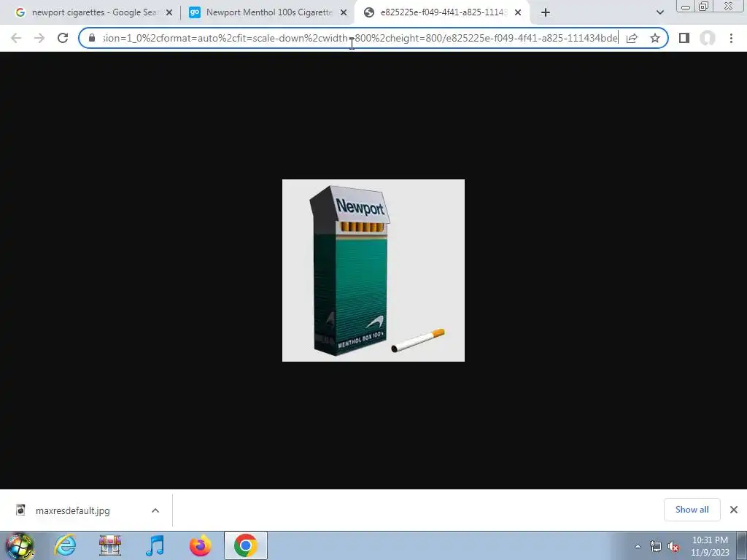The width and height of the screenshot is (747, 560).
Task: View site security lock information
Action: (x=92, y=38)
